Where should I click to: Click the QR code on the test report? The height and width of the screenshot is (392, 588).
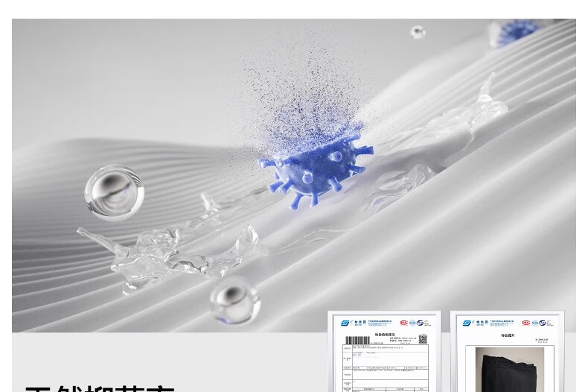point(423,339)
